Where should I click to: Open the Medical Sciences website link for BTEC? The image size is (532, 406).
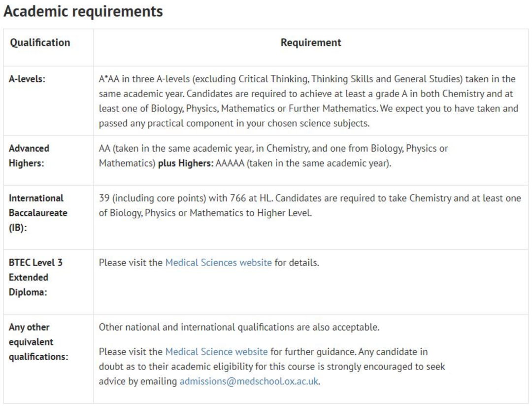(219, 263)
